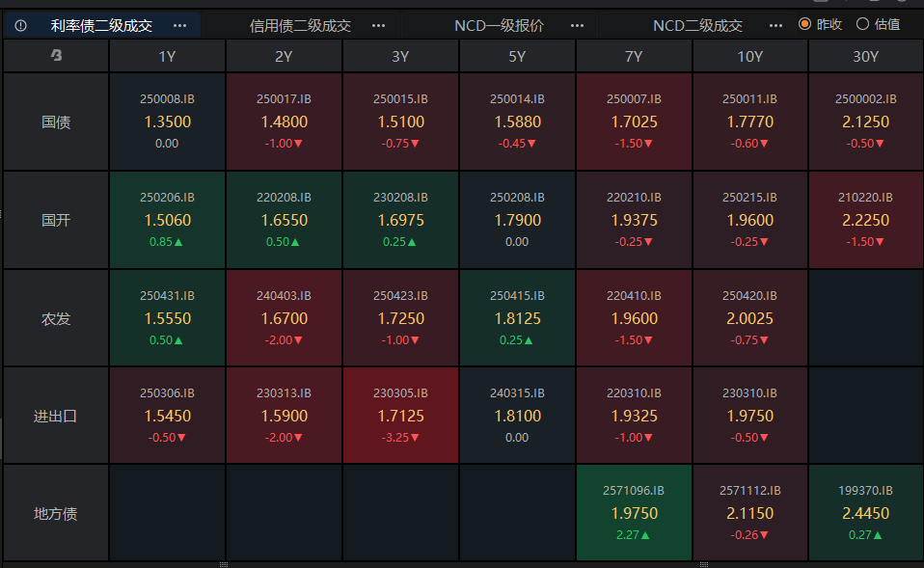Select the 昨收 radio button
924x568 pixels.
[x=805, y=24]
